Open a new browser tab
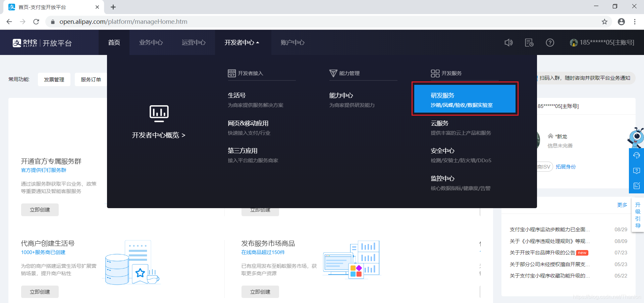Image resolution: width=644 pixels, height=303 pixels. click(113, 7)
